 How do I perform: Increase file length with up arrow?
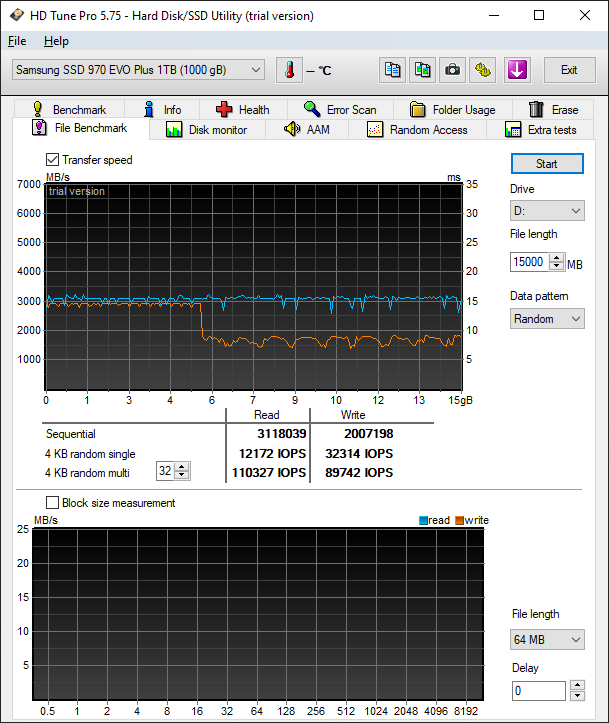pyautogui.click(x=557, y=258)
